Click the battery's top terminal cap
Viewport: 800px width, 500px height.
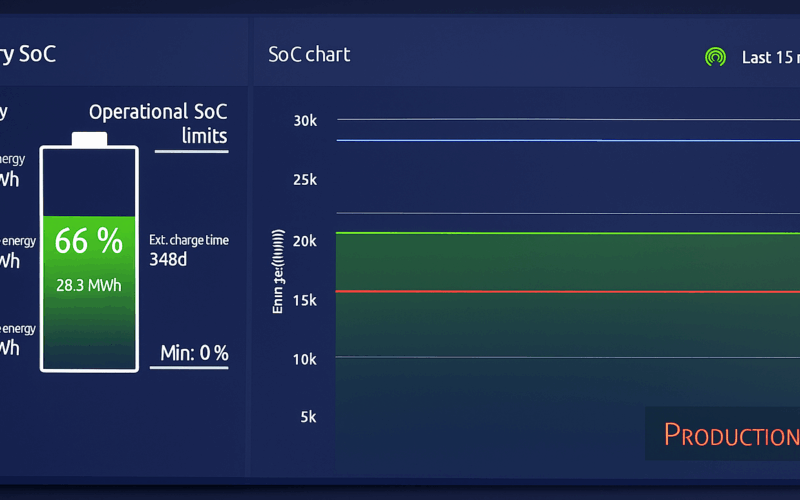89,138
